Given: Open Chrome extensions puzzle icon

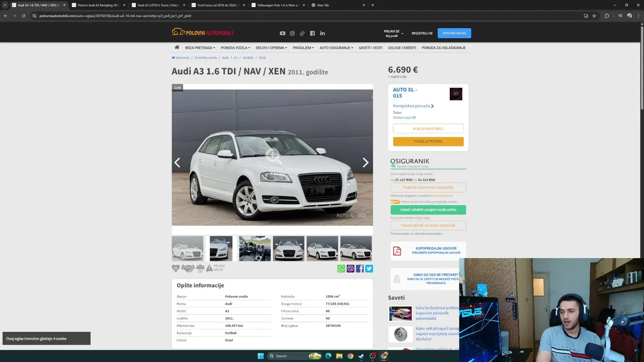Looking at the screenshot, I should pos(607,16).
